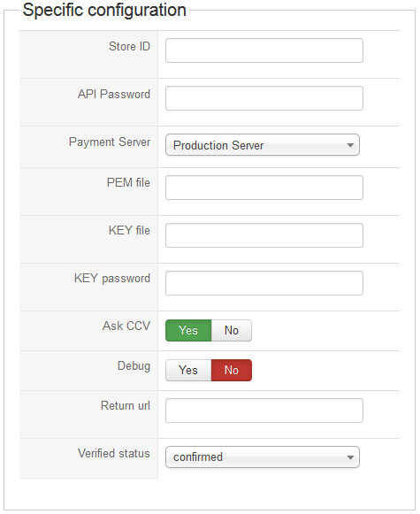This screenshot has height=514, width=420.
Task: Open the Payment Server dropdown
Action: [x=263, y=145]
